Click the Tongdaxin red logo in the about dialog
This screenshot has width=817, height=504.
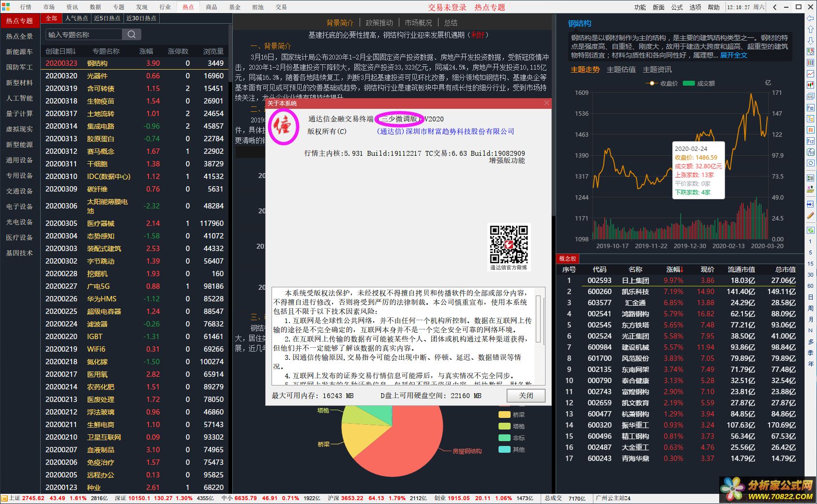point(283,127)
